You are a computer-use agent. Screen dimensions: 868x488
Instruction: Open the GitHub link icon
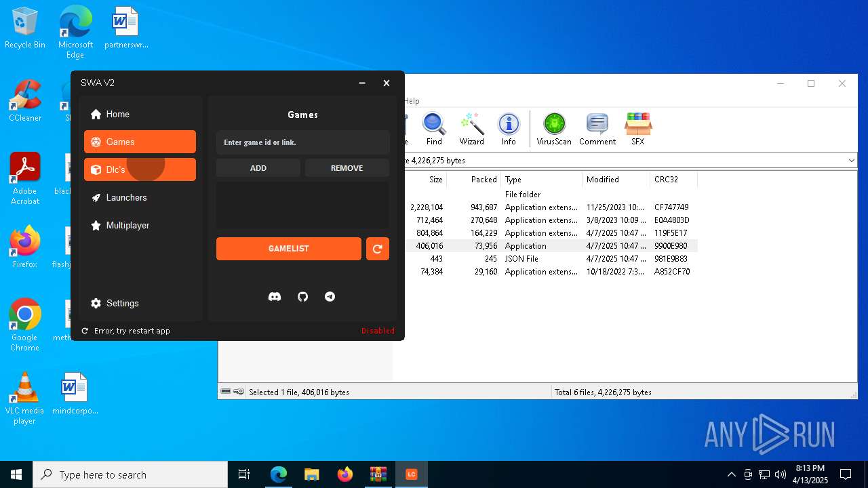(x=303, y=297)
